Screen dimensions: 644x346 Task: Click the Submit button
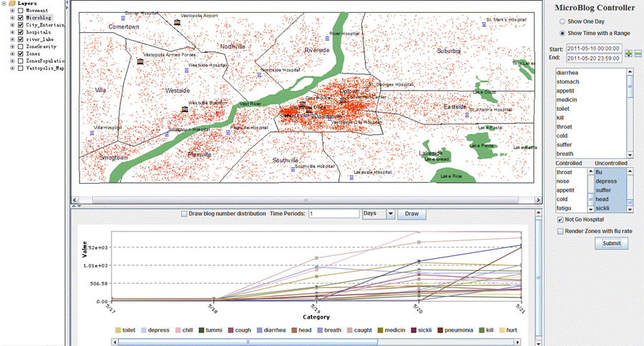[612, 243]
